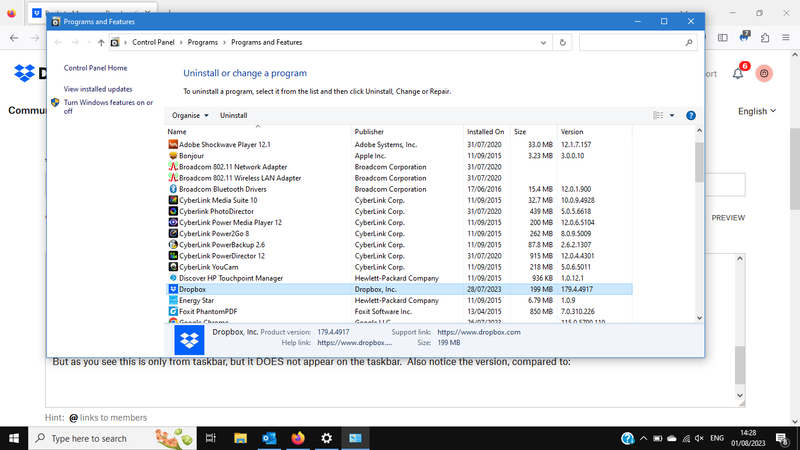Viewport: 800px width, 450px height.
Task: Click the refresh button beside address bar
Action: tap(564, 43)
